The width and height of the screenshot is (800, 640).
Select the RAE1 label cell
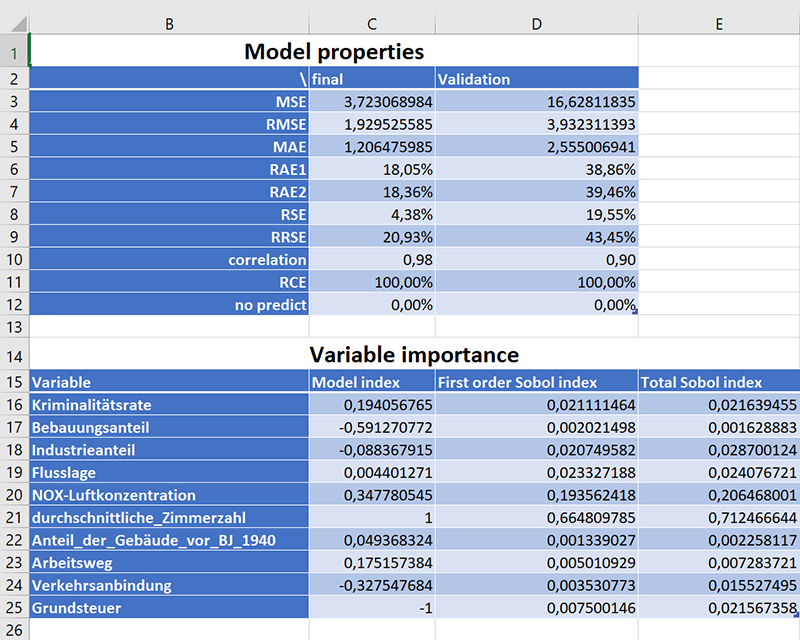[x=169, y=169]
